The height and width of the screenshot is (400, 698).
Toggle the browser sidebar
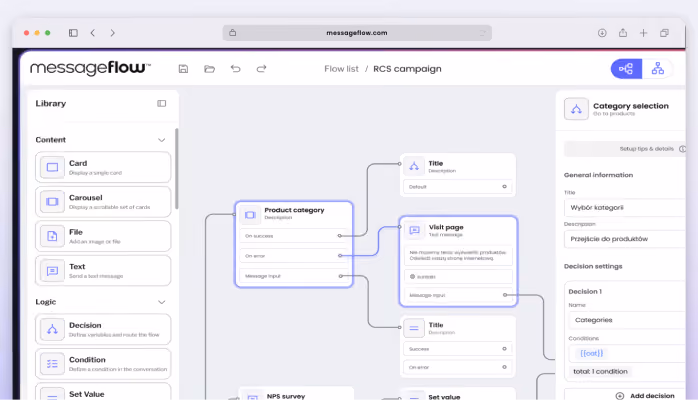(73, 33)
